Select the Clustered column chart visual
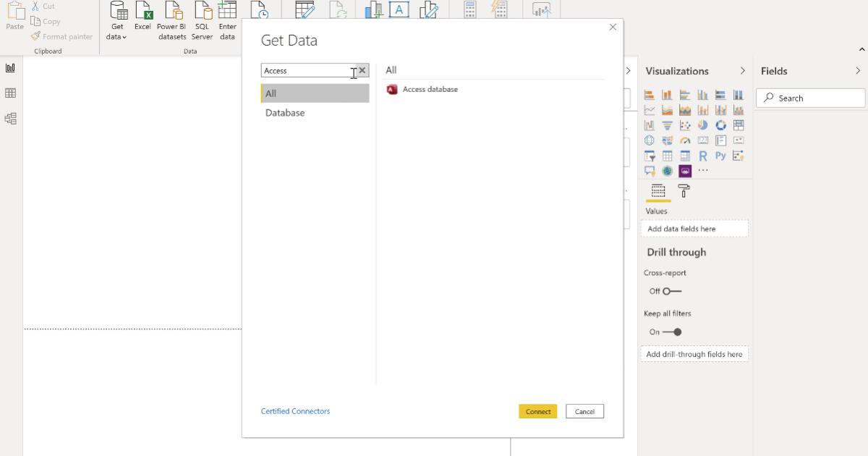The image size is (868, 456). pos(702,95)
